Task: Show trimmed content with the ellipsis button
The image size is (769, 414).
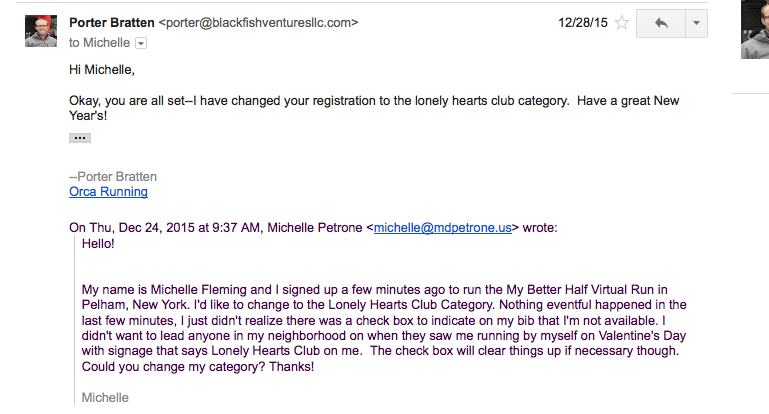Action: (80, 138)
